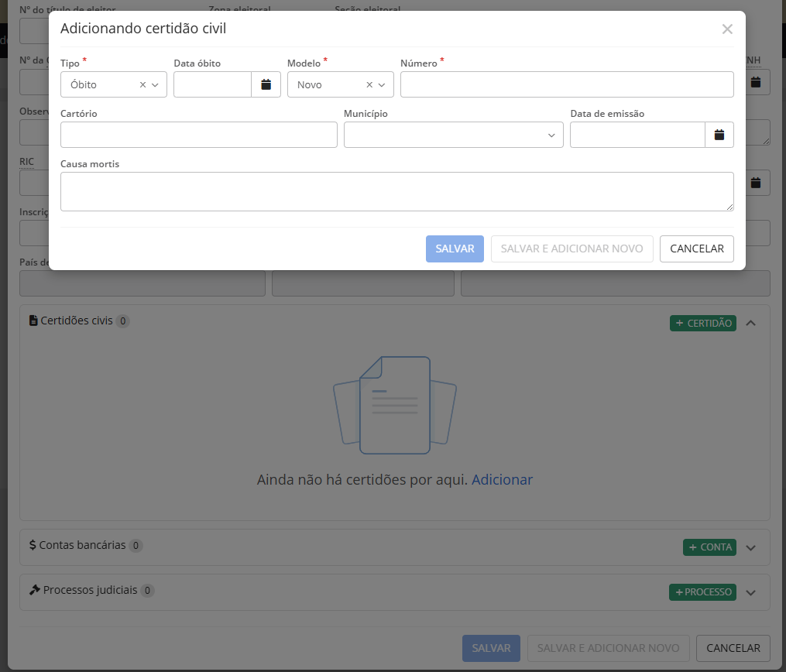786x672 pixels.
Task: Click the green + Processo button
Action: [702, 592]
